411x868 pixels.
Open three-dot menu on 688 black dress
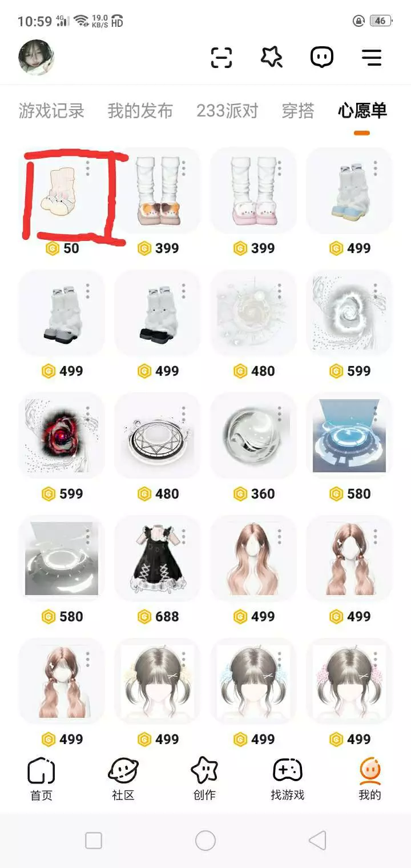pyautogui.click(x=184, y=537)
